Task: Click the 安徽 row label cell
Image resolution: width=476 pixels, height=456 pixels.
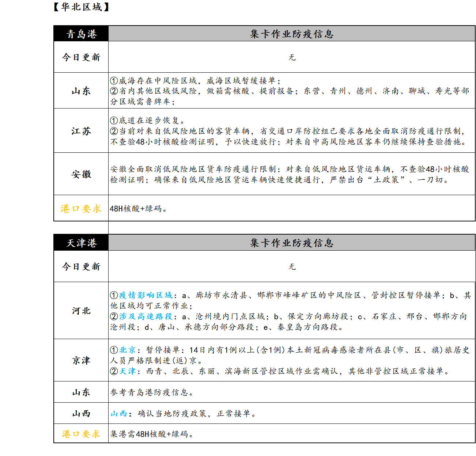Action: [x=81, y=174]
